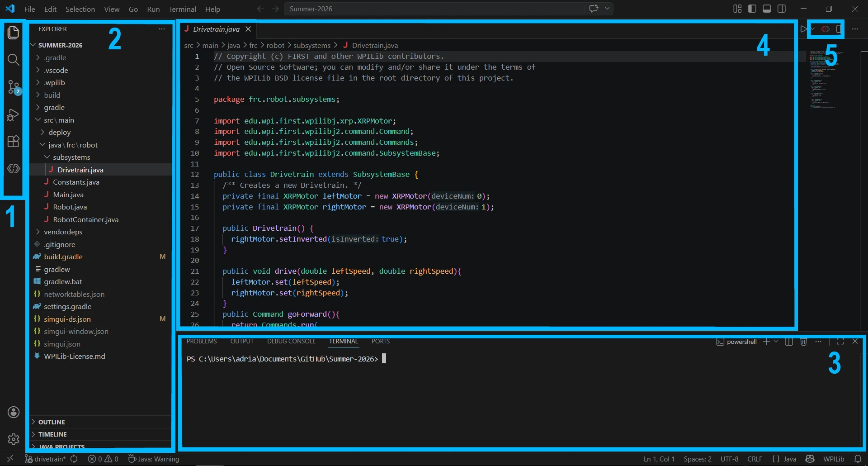Toggle the primary side bar visibility
This screenshot has width=868, height=466.
click(752, 9)
